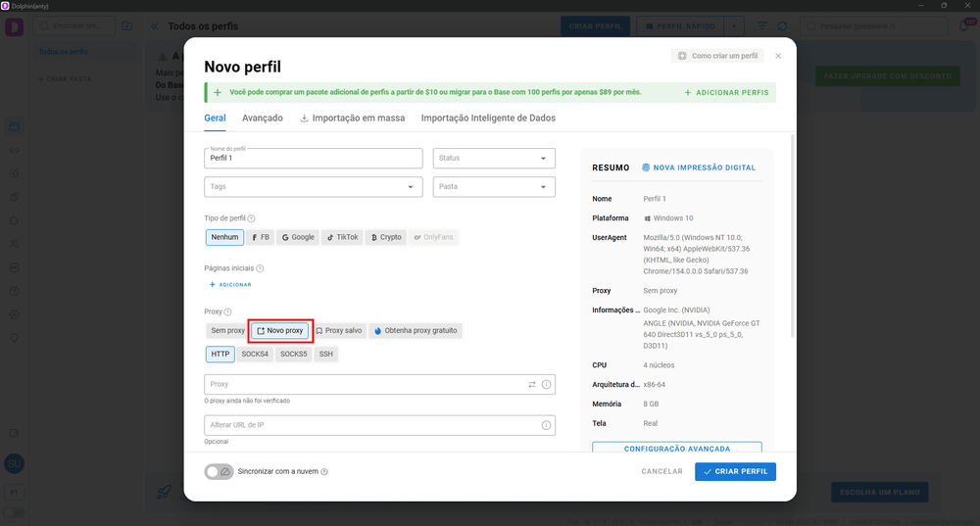Click the SU user avatar
This screenshot has height=526, width=980.
(15, 463)
